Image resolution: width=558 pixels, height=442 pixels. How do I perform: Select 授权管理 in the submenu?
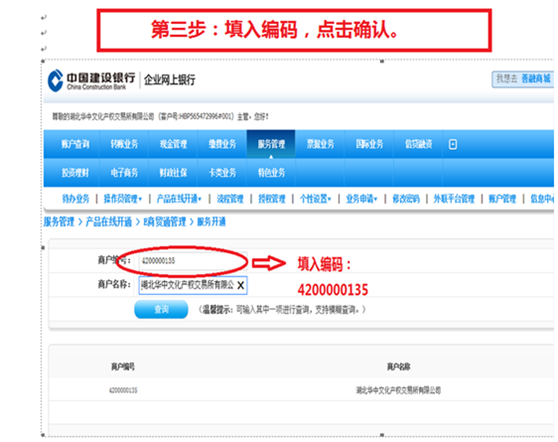tap(272, 199)
